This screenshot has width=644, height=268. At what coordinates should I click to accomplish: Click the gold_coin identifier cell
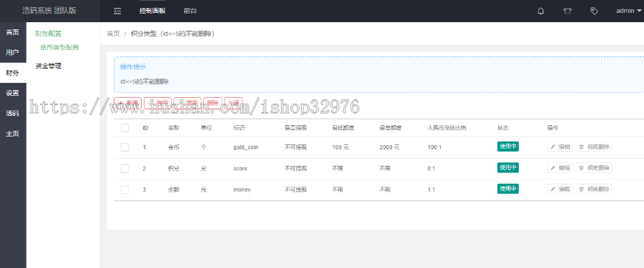click(246, 147)
